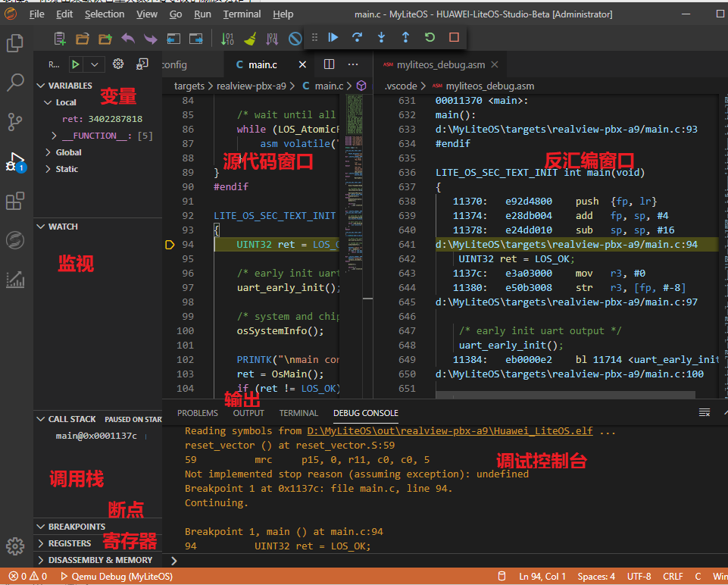Open the Extensions view in activity bar
Screen dimensions: 728x585
pos(14,201)
